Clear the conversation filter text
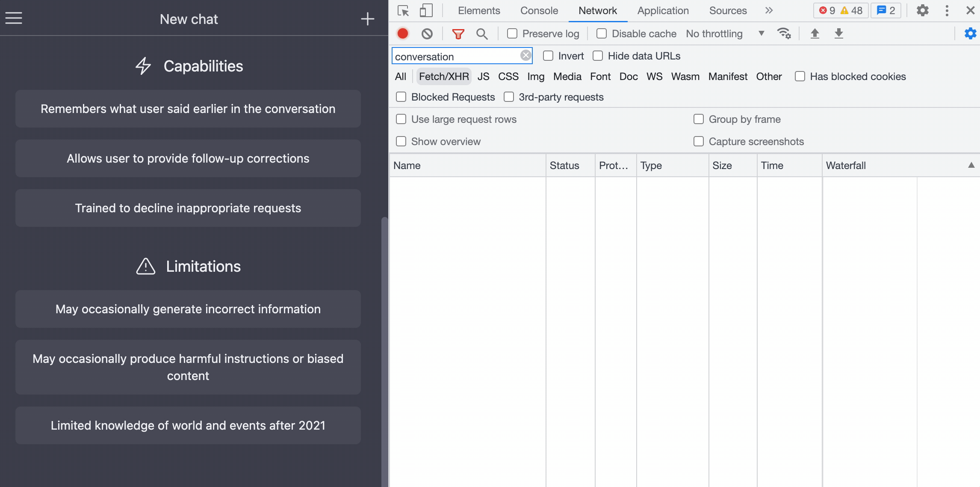980x487 pixels. pos(526,56)
